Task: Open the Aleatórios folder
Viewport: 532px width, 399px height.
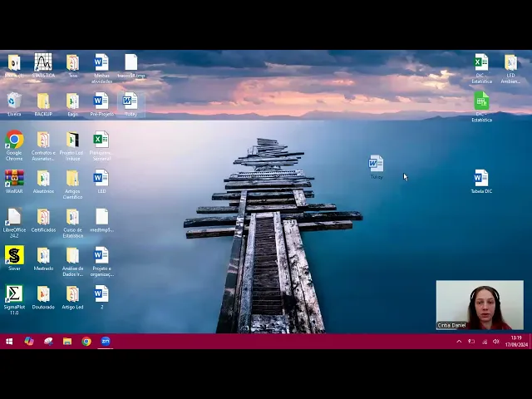Action: (x=43, y=181)
